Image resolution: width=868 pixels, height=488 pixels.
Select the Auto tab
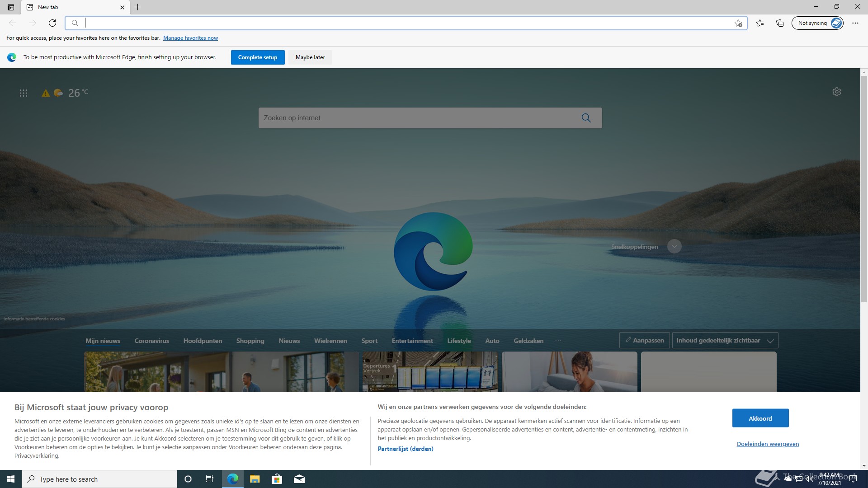[x=492, y=341]
